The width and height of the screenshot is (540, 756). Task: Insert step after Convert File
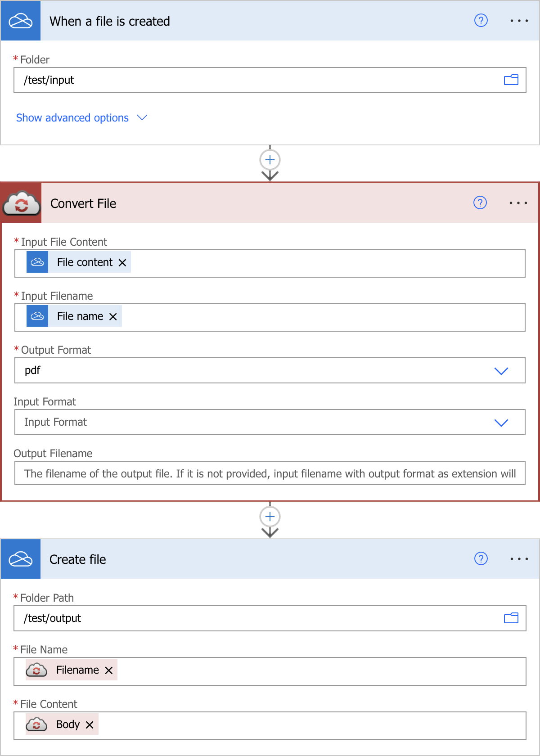tap(270, 517)
